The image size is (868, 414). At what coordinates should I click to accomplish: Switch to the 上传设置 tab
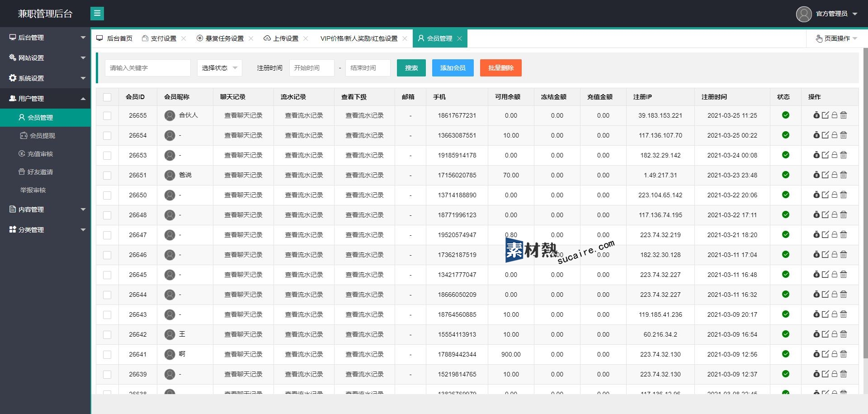point(281,38)
